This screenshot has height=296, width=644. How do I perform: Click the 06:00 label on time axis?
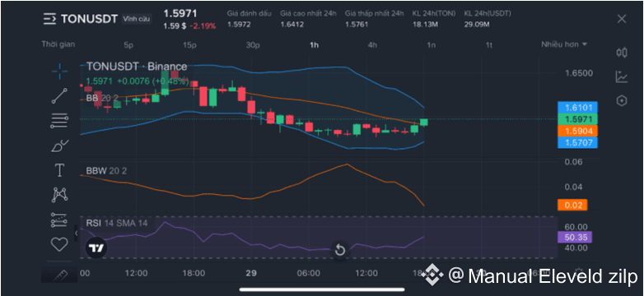tap(309, 273)
